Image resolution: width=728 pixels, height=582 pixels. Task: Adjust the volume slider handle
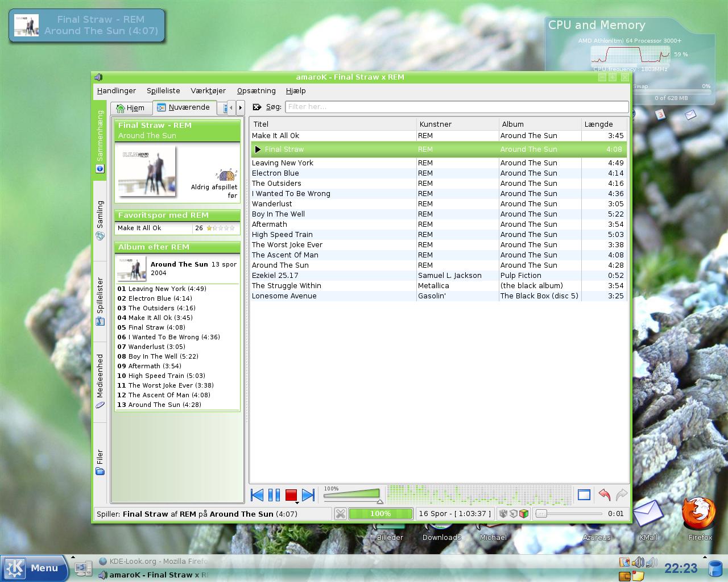point(380,501)
